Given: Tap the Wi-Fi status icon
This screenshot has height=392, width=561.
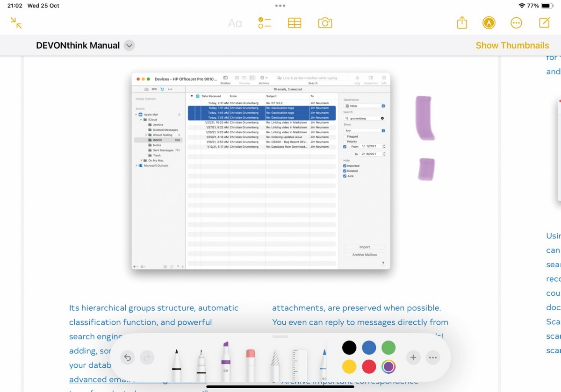Looking at the screenshot, I should point(522,6).
